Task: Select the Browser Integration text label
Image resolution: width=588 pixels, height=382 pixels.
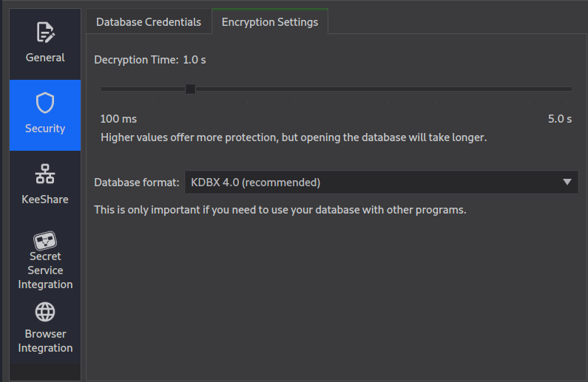Action: [45, 341]
